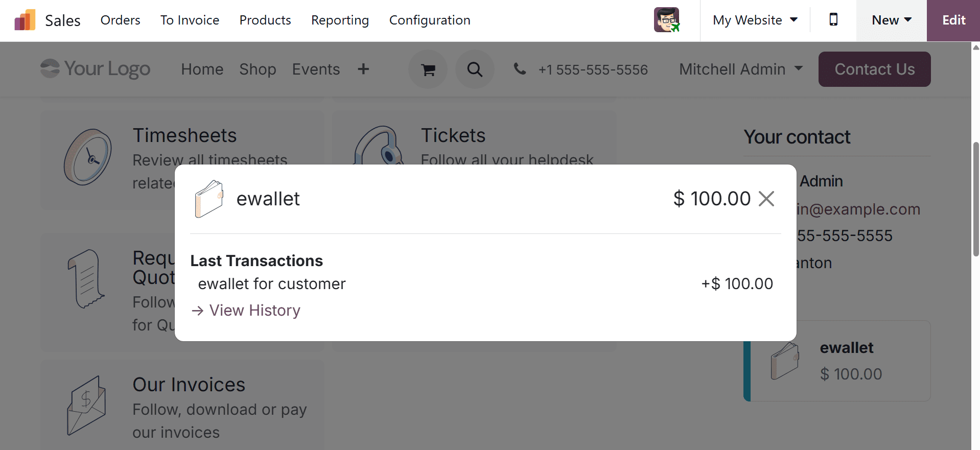The height and width of the screenshot is (450, 980).
Task: Click the wallet icon in ewallet dialog
Action: tap(209, 199)
